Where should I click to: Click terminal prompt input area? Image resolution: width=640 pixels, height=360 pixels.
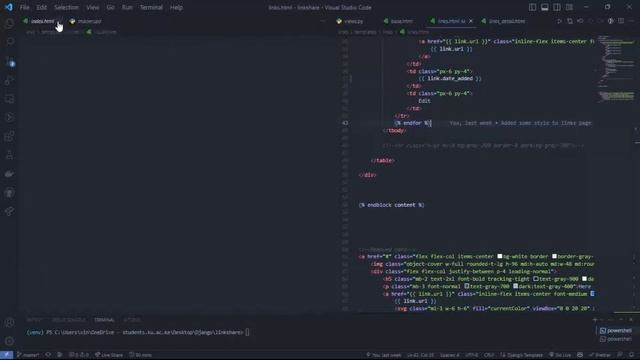click(247, 333)
